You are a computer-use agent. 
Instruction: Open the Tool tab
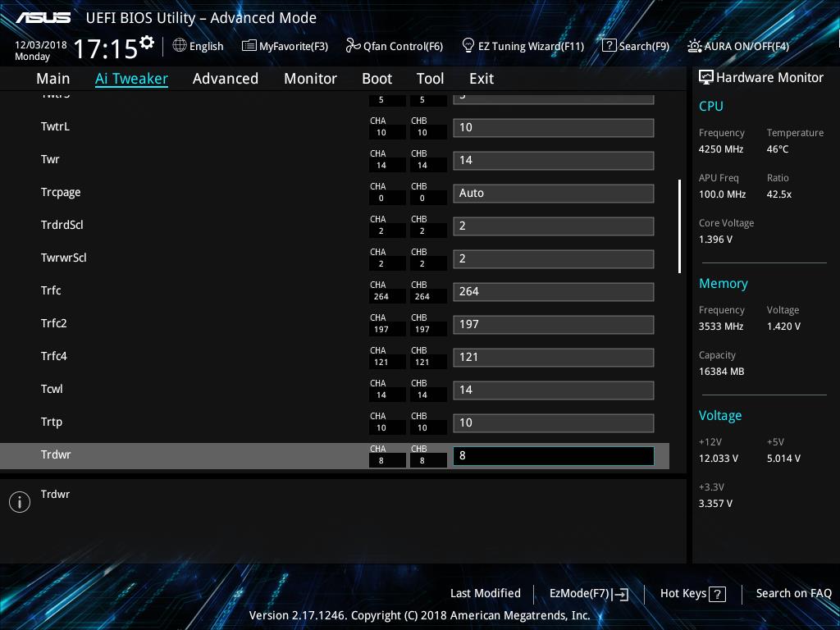coord(430,79)
